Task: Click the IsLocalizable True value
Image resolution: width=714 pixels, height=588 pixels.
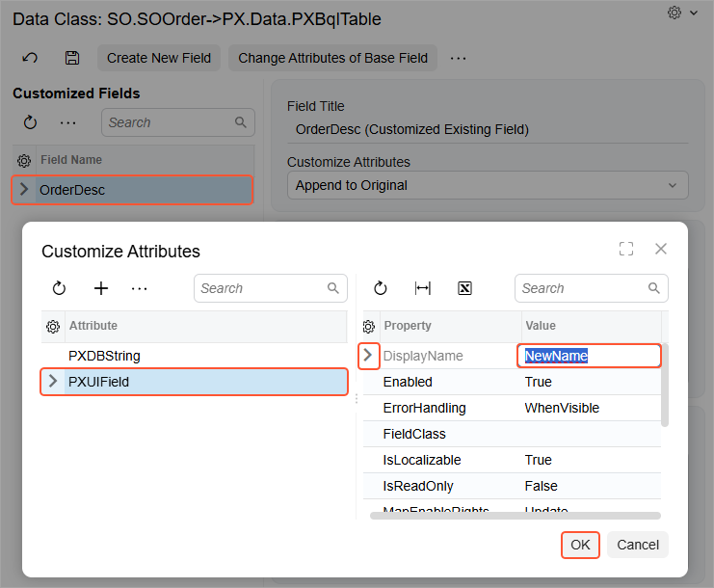Action: point(539,460)
